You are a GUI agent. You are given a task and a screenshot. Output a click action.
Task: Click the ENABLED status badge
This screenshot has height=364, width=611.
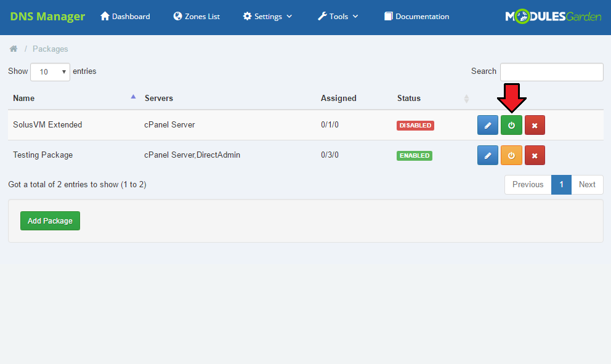(x=415, y=155)
